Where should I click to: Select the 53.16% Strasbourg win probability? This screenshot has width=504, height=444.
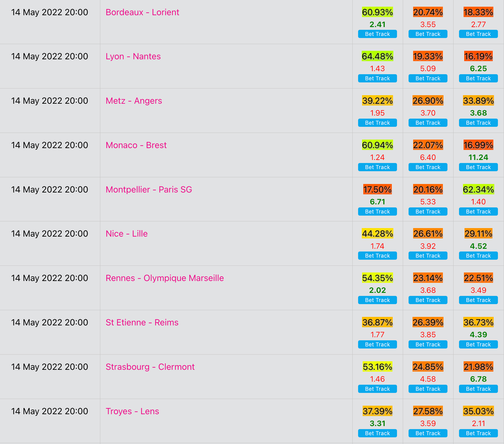tap(378, 367)
